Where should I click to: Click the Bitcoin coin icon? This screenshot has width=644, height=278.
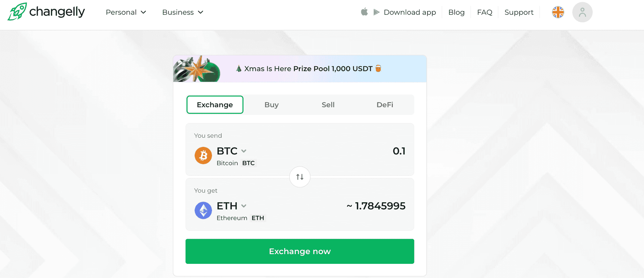(x=203, y=155)
